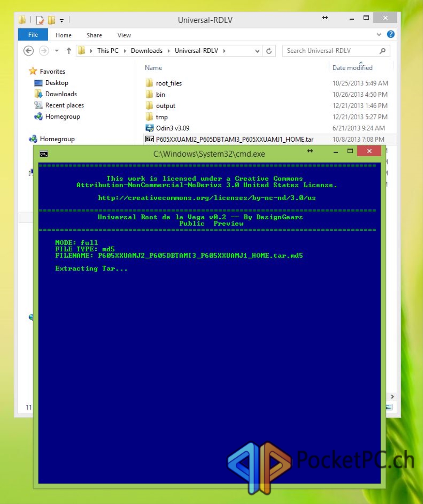Sort by the Date modified column header

[352, 68]
